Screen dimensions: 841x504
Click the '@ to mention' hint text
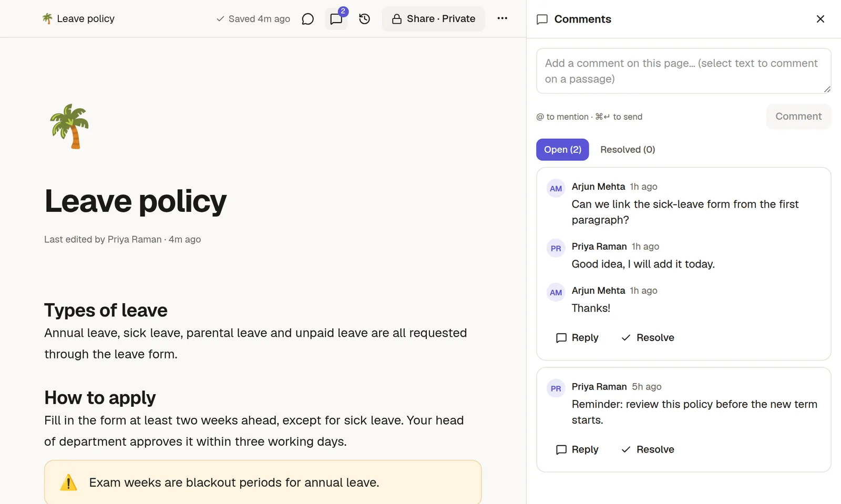point(589,117)
